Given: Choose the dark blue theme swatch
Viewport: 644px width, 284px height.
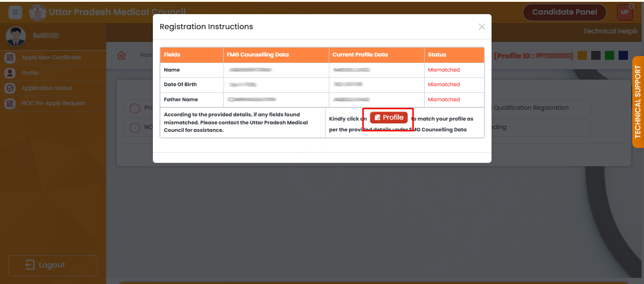Looking at the screenshot, I should pos(623,55).
